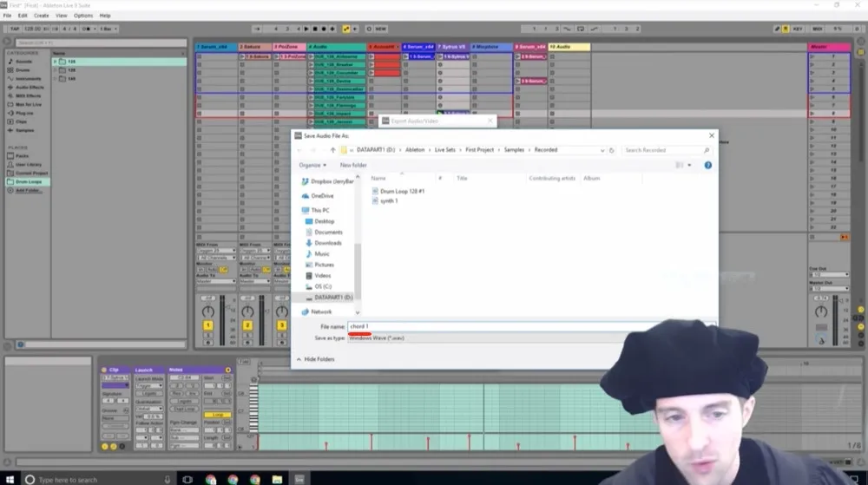The image size is (868, 485).
Task: Click the refresh icon in save dialog
Action: click(612, 150)
